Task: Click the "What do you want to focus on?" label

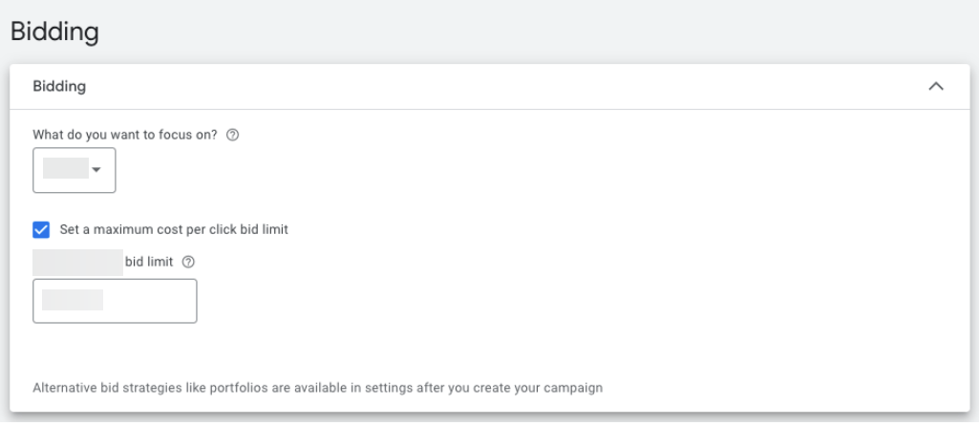Action: (x=127, y=135)
